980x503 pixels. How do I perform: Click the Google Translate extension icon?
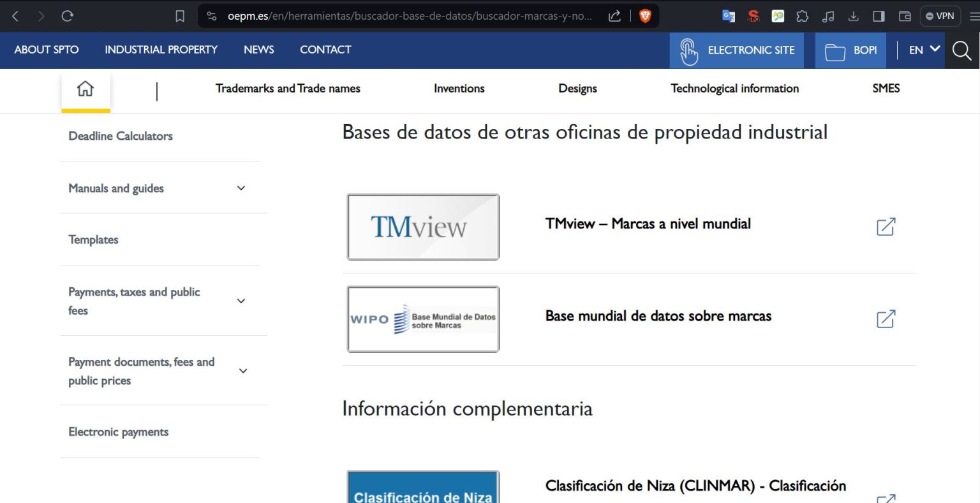click(728, 16)
